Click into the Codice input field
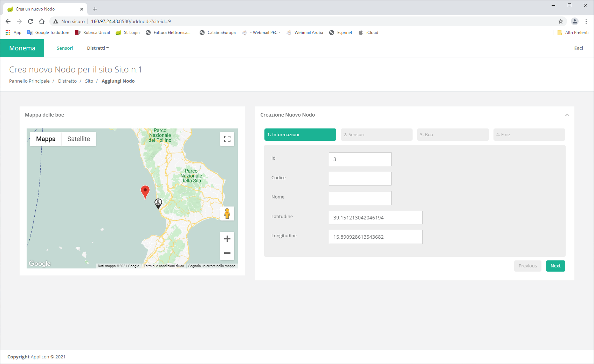Image resolution: width=594 pixels, height=364 pixels. coord(360,178)
